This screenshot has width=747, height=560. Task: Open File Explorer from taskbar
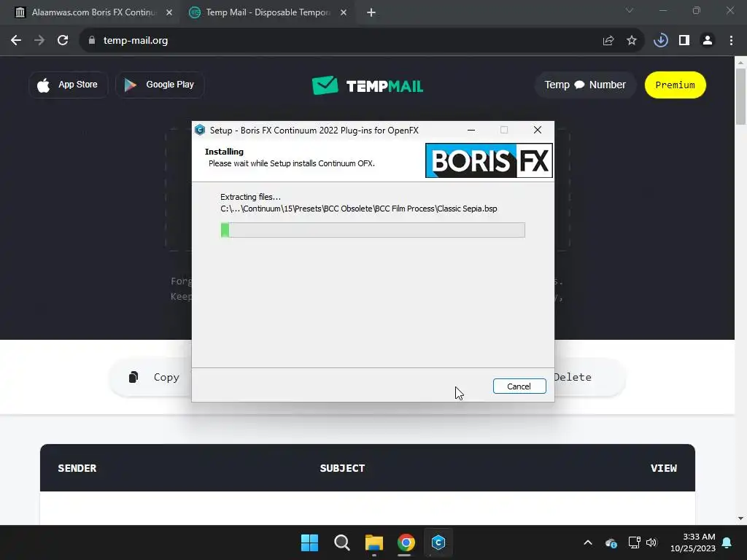374,542
